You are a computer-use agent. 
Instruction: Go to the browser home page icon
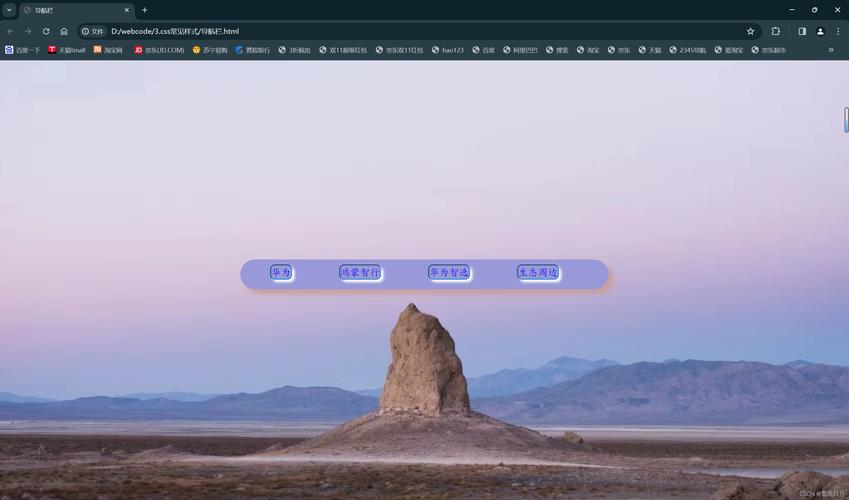tap(64, 31)
